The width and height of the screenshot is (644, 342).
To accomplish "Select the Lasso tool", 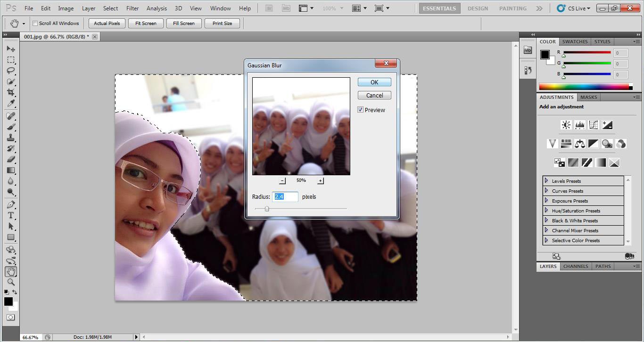I will [10, 71].
